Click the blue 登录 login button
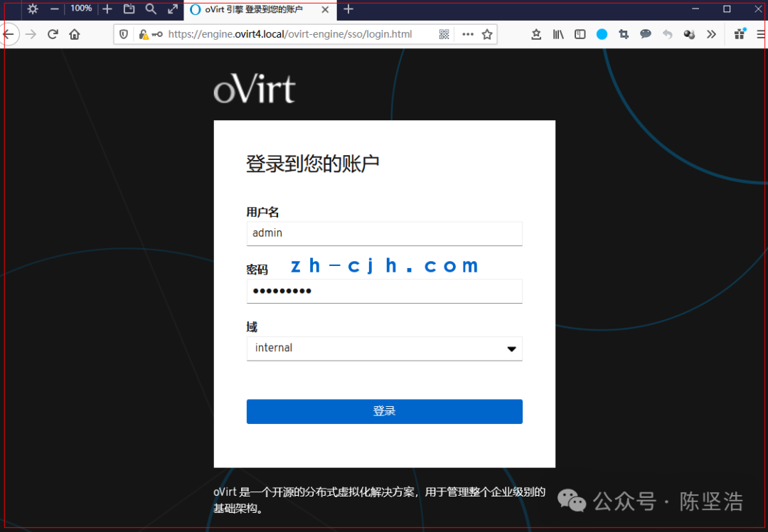 click(x=385, y=412)
